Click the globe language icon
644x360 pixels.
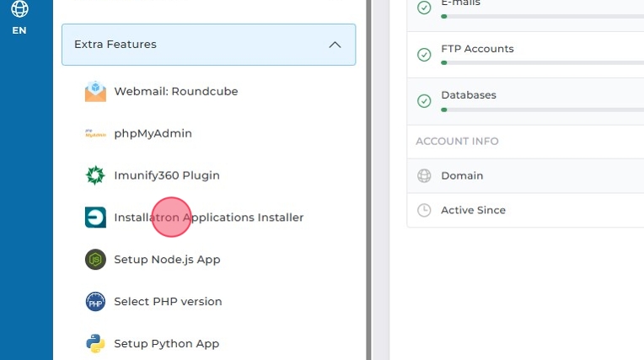19,9
